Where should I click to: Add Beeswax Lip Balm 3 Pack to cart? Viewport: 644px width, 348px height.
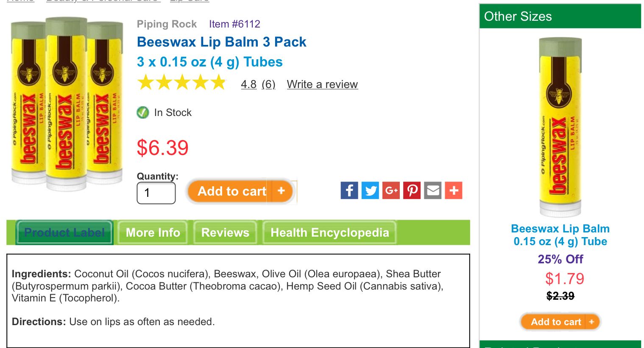point(231,191)
